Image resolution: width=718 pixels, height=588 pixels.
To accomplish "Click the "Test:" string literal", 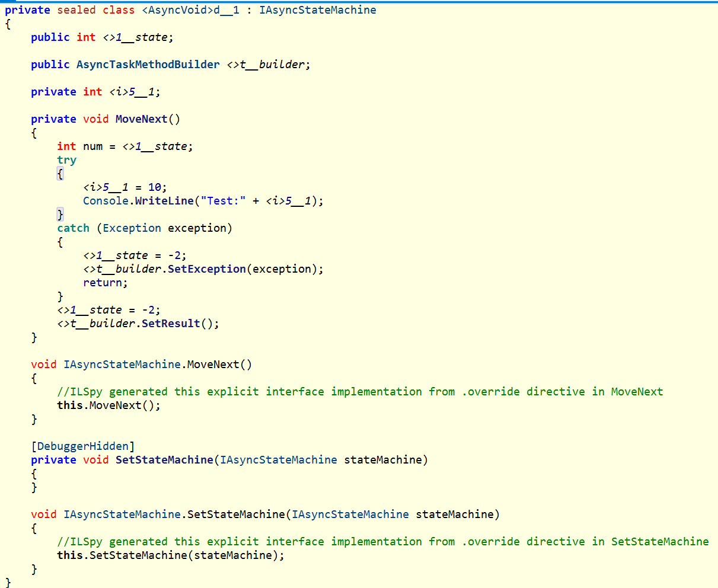I will pyautogui.click(x=223, y=201).
